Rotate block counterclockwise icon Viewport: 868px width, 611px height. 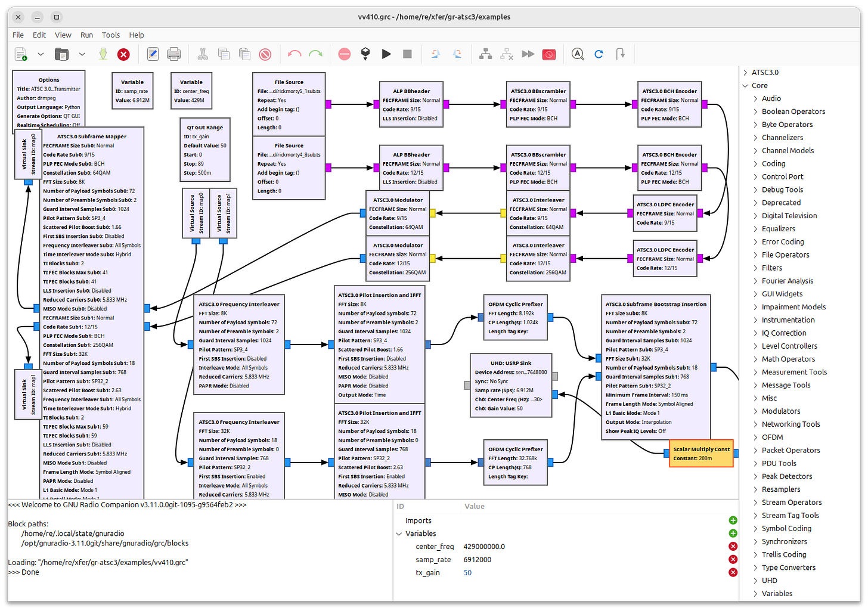[x=436, y=54]
